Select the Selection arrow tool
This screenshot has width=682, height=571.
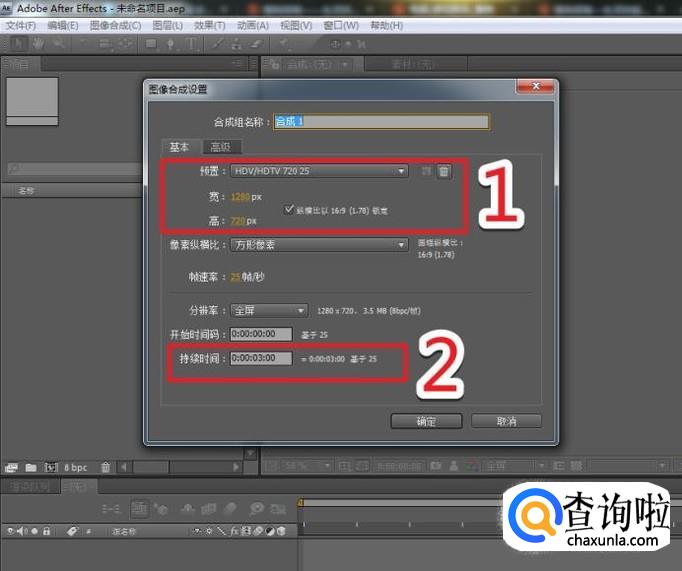pyautogui.click(x=19, y=43)
